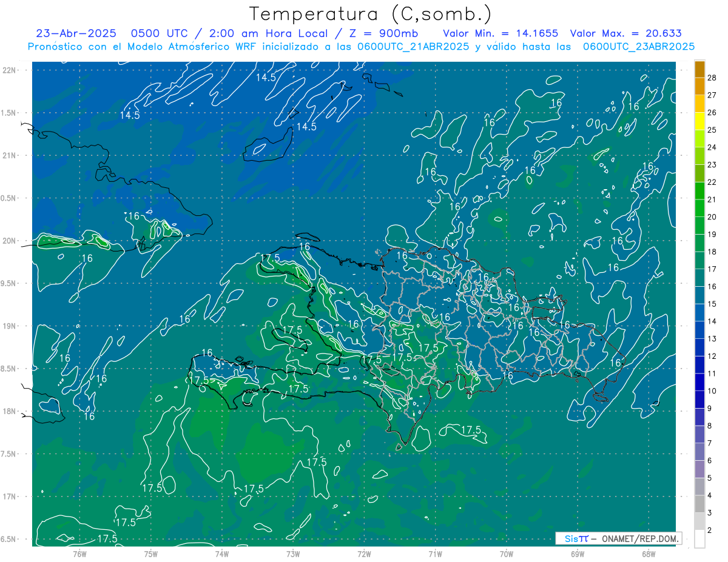This screenshot has height=562, width=728.
Task: Click the white bottom colorbar swatch
Action: [699, 539]
